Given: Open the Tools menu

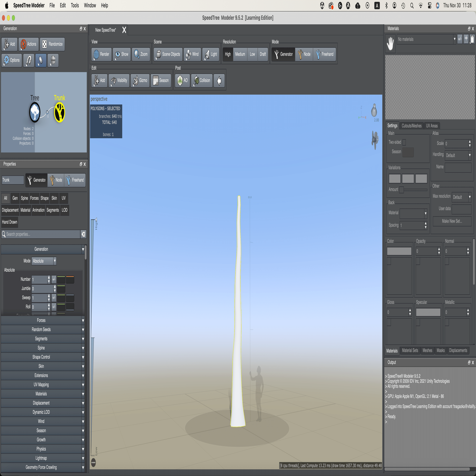Looking at the screenshot, I should pos(75,5).
